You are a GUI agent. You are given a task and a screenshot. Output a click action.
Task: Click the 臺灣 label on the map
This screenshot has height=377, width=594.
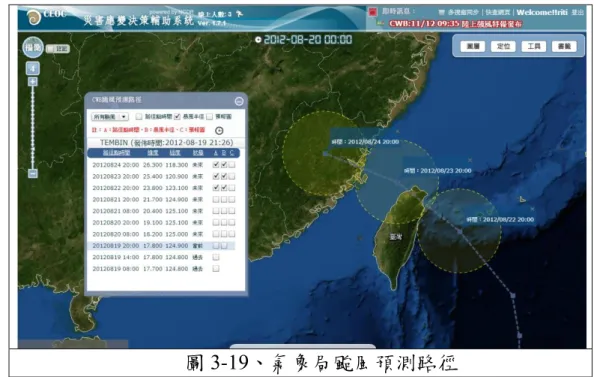pyautogui.click(x=396, y=237)
